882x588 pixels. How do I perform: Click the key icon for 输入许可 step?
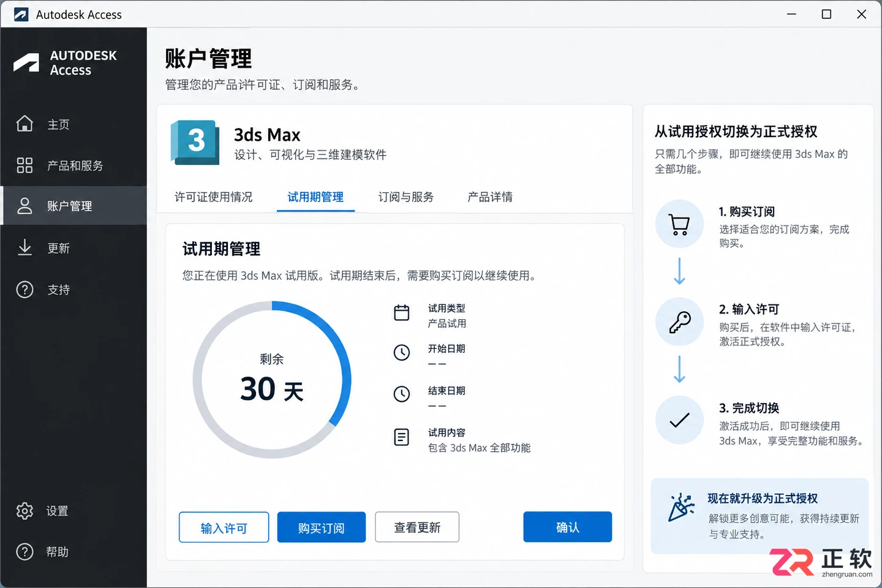click(x=679, y=322)
